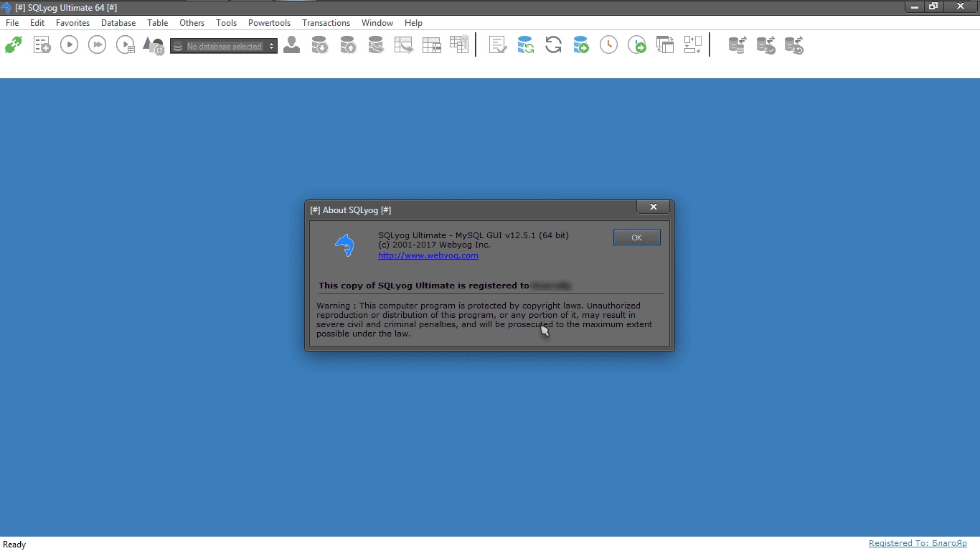Screen dimensions: 980x551
Task: Click the 'Registered To' status bar link
Action: (x=918, y=543)
